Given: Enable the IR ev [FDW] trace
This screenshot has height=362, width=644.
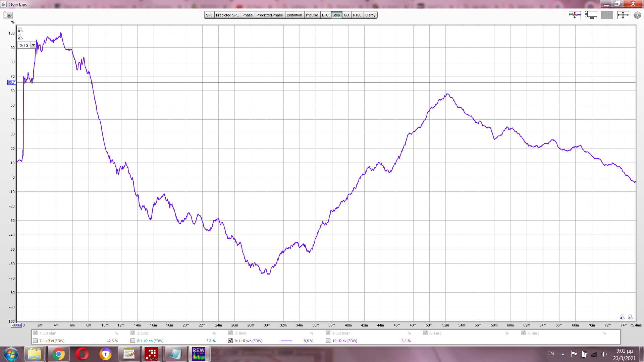Looking at the screenshot, I should click(328, 341).
